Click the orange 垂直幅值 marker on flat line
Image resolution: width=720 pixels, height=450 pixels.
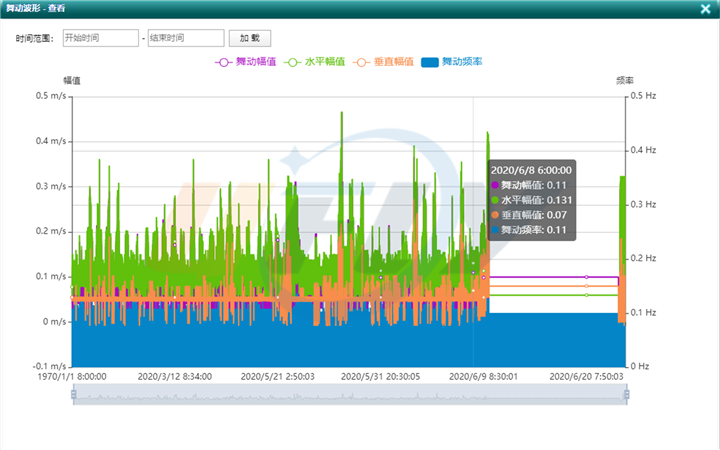pyautogui.click(x=587, y=286)
